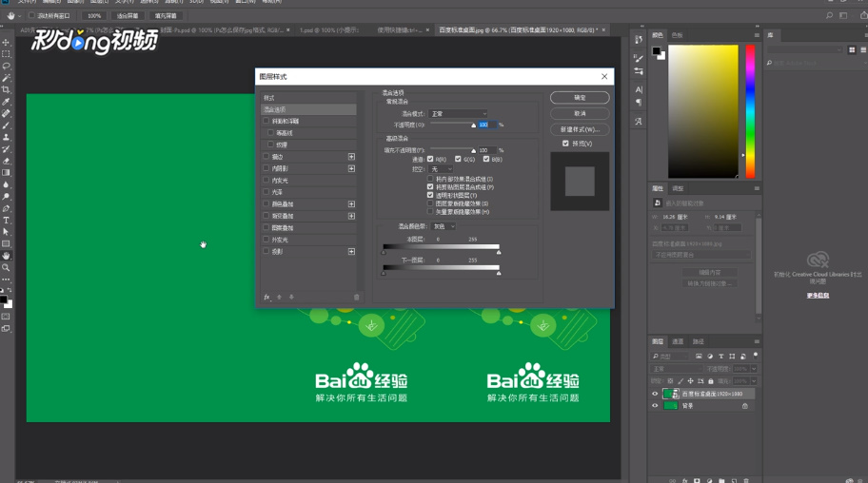Select the Lasso tool
868x483 pixels.
click(6, 66)
